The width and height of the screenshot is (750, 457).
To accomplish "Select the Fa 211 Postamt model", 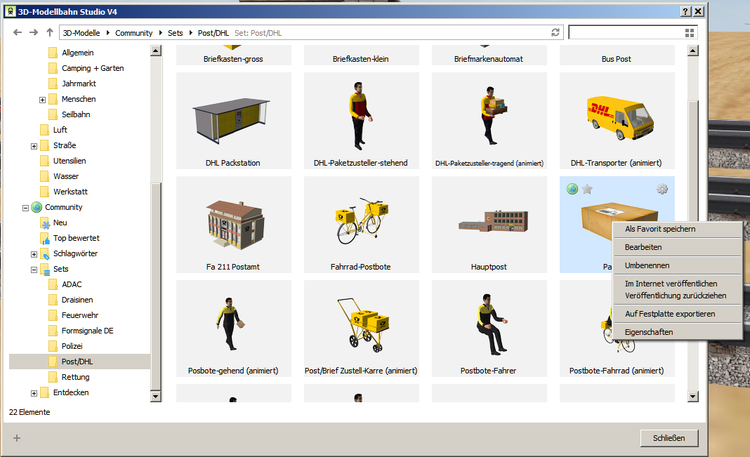I will (233, 224).
